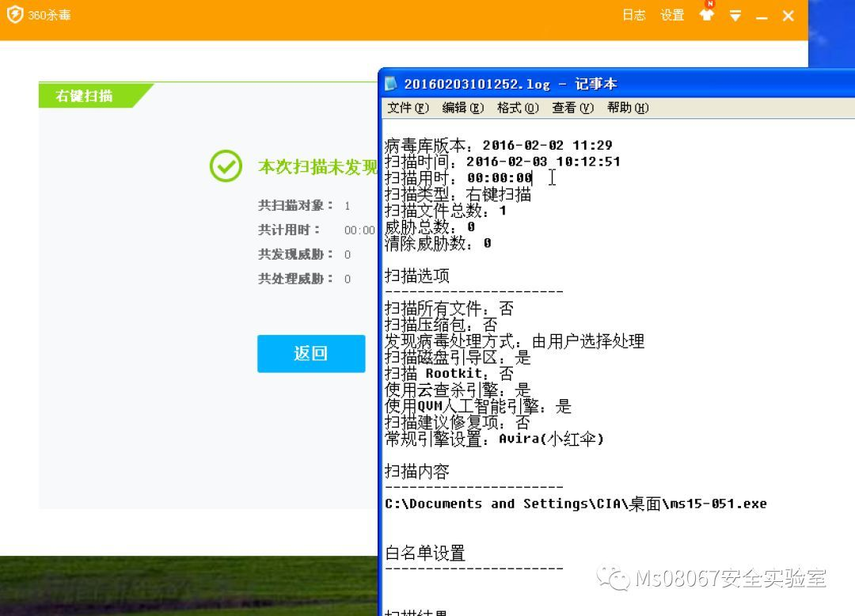Click the skin (shirt) icon in 360 title bar

(x=707, y=15)
